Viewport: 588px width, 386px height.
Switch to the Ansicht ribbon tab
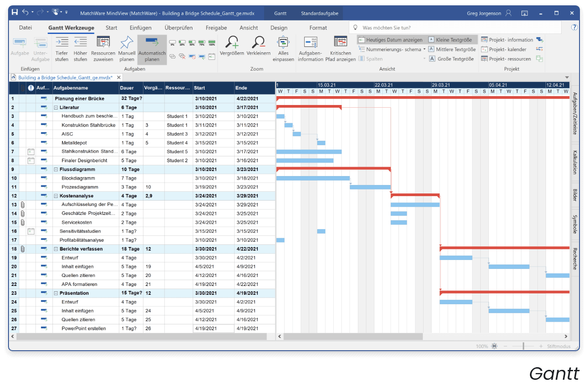(249, 28)
